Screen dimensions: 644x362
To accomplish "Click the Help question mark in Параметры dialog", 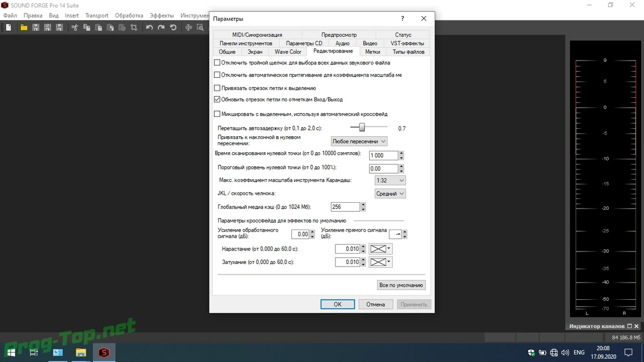I will click(402, 19).
